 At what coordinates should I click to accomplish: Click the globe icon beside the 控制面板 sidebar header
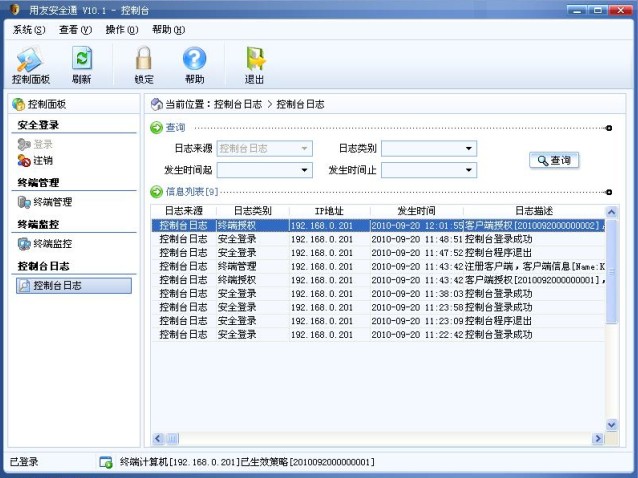click(18, 104)
